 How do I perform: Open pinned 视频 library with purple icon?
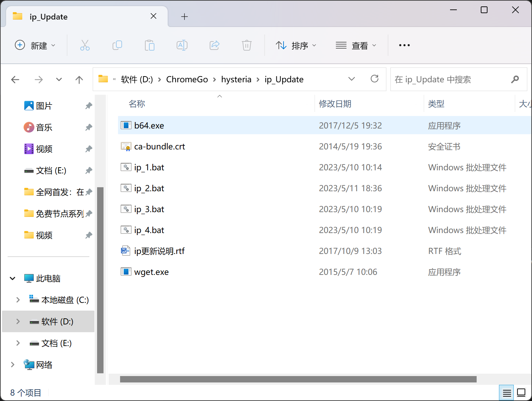(44, 149)
